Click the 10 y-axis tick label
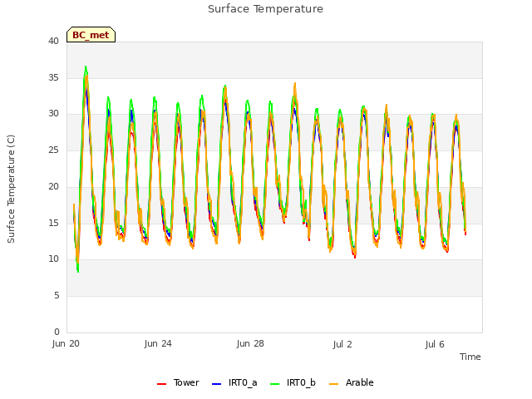Image resolution: width=532 pixels, height=399 pixels. click(x=53, y=259)
